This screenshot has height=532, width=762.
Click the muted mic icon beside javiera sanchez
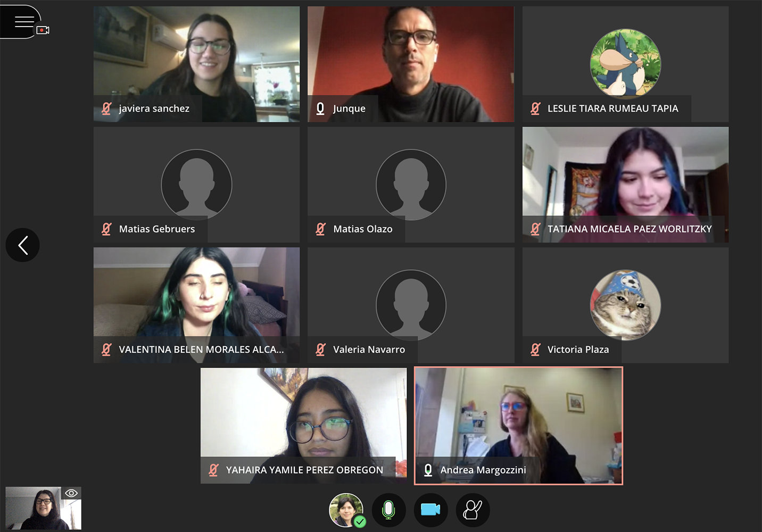[106, 109]
